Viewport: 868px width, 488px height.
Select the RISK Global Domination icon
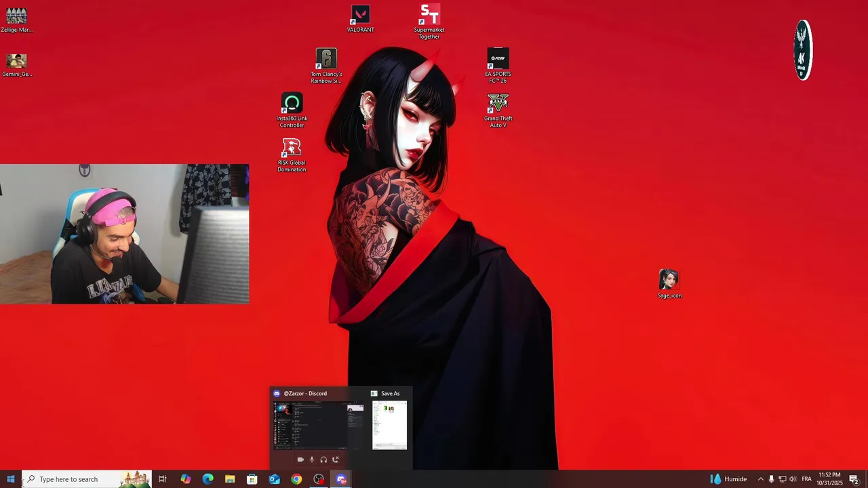[292, 155]
